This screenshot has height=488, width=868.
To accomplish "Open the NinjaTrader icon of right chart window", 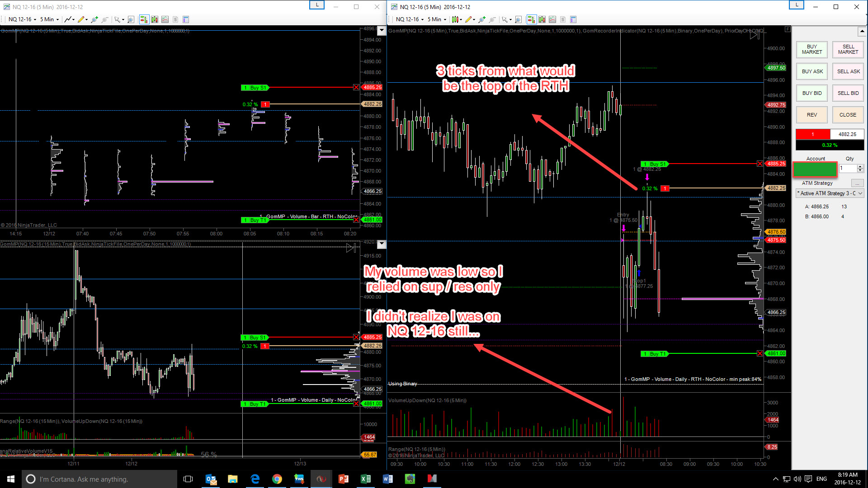I will 394,7.
